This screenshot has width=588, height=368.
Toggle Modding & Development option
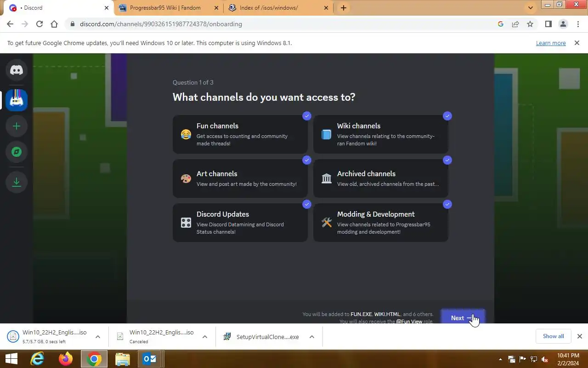381,223
